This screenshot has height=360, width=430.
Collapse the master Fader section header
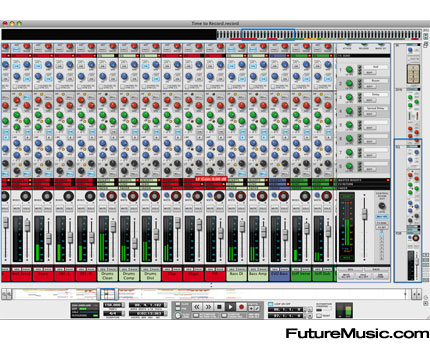click(363, 188)
